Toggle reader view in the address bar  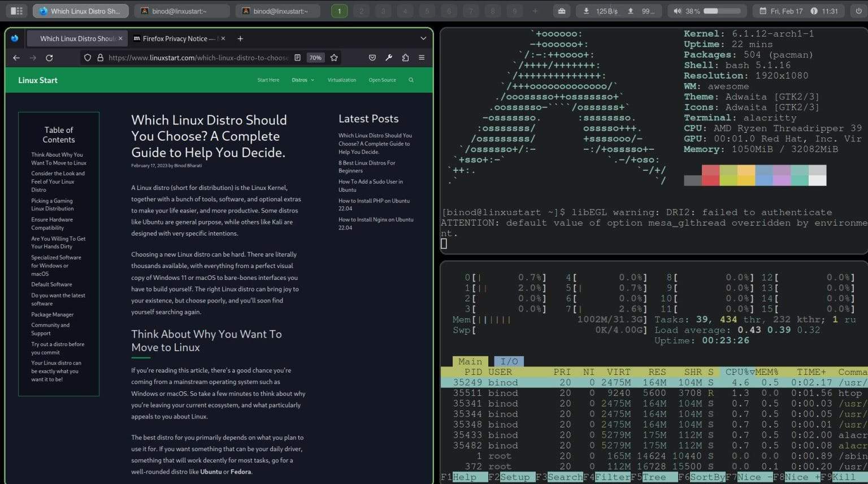point(298,57)
